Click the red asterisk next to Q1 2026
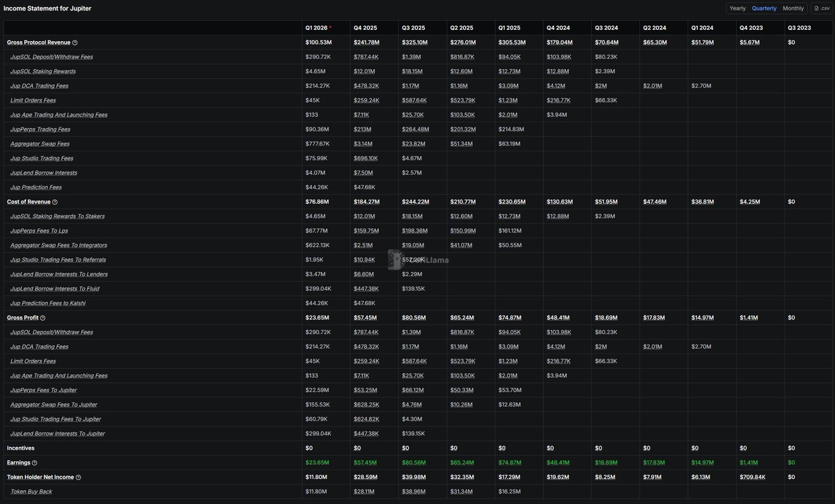 pyautogui.click(x=330, y=28)
